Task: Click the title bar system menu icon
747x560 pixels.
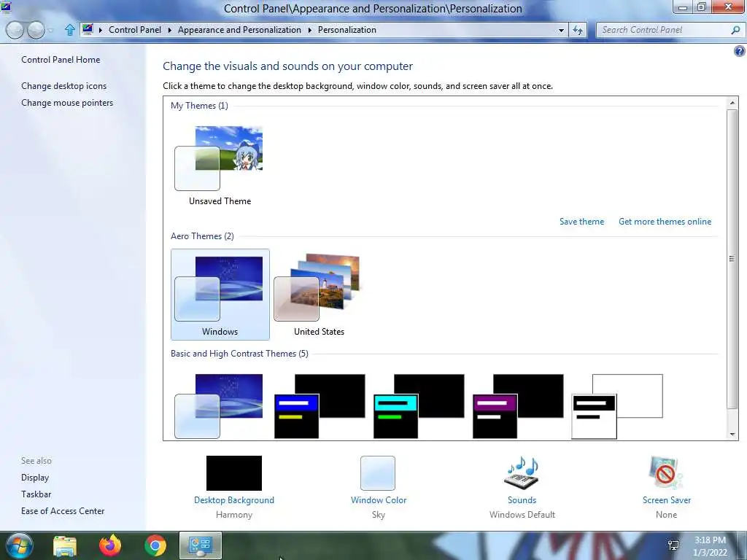Action: (6, 7)
